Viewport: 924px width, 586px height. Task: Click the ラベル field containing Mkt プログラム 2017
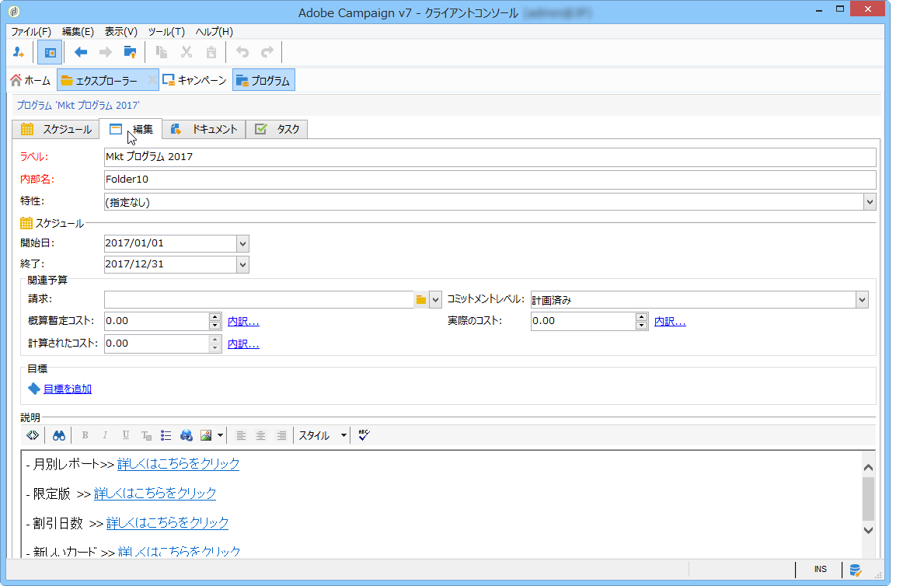point(490,157)
